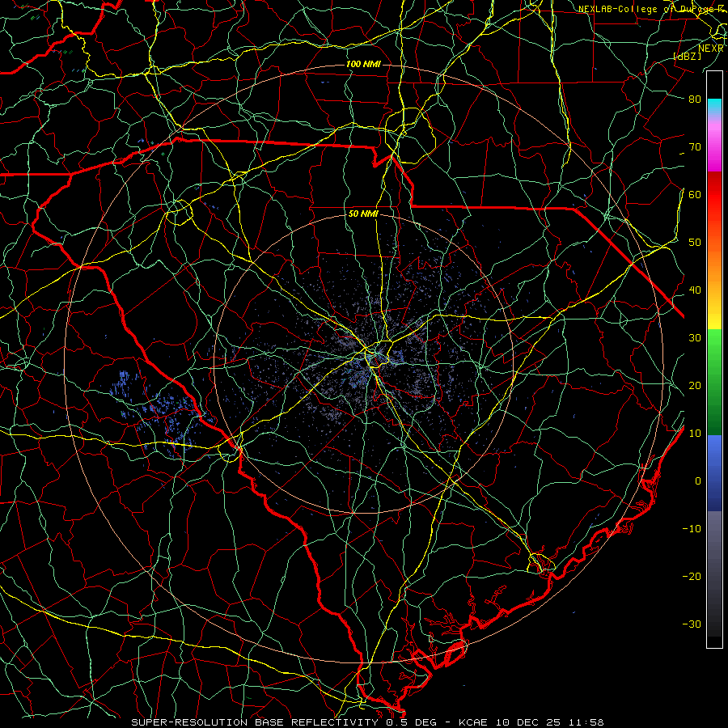This screenshot has width=728, height=728.
Task: Click the [dBZ] unit label above the scale
Action: tap(687, 56)
